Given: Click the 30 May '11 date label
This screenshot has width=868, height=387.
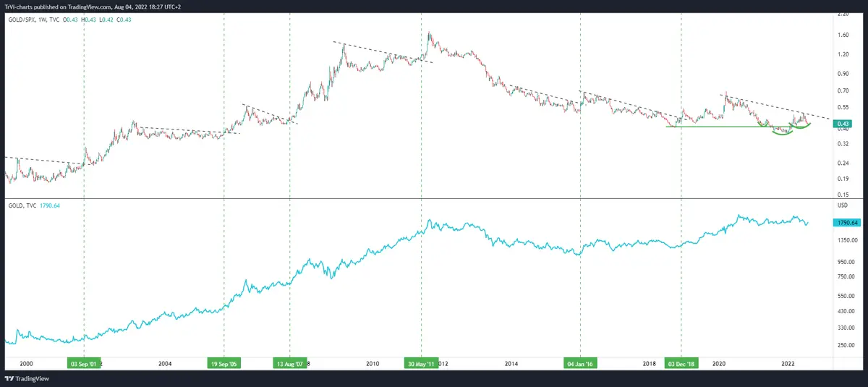Looking at the screenshot, I should click(421, 364).
